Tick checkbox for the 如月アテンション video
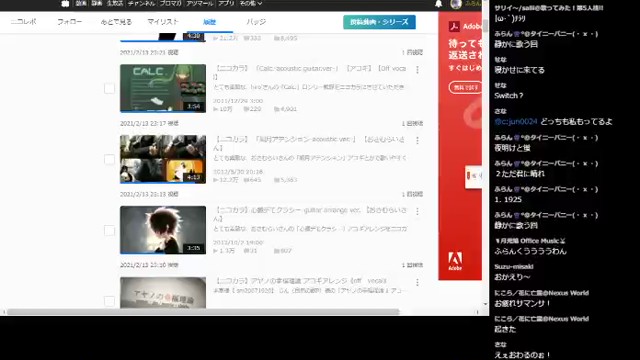This screenshot has height=360, width=640. coord(109,159)
